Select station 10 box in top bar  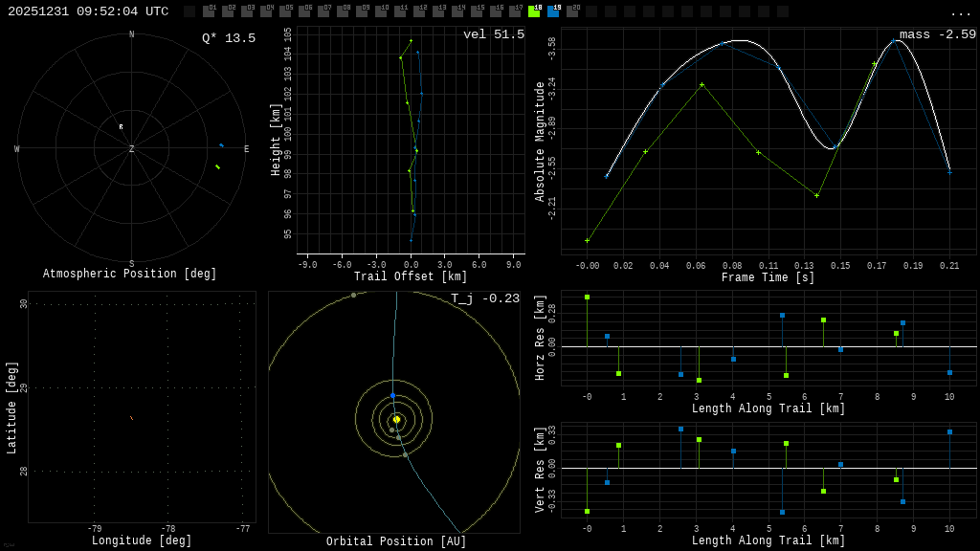tap(381, 11)
